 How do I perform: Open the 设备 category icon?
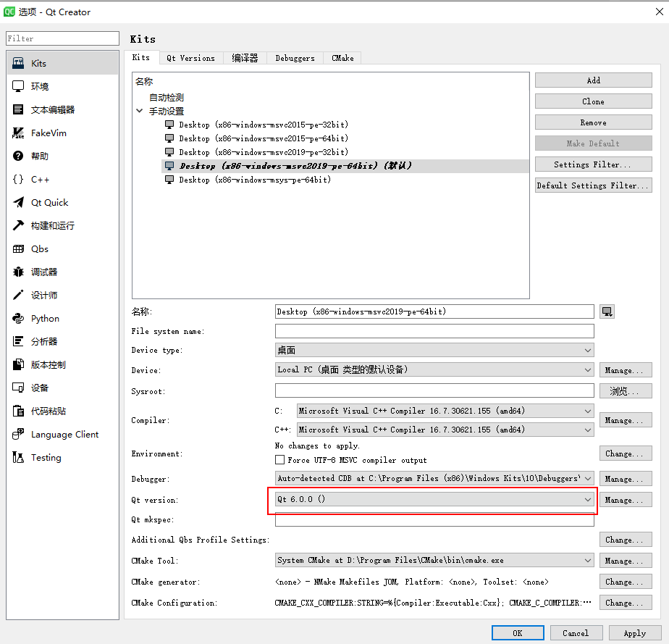coord(18,388)
